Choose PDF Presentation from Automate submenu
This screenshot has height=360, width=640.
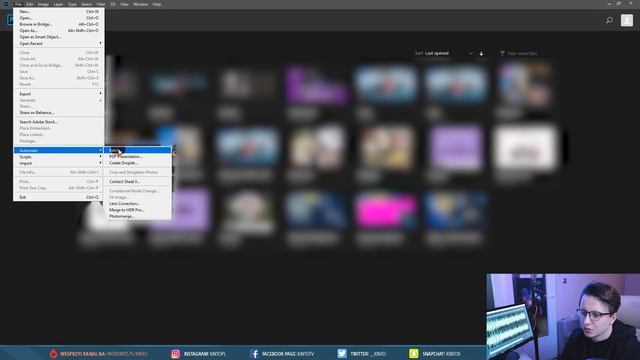tap(138, 157)
